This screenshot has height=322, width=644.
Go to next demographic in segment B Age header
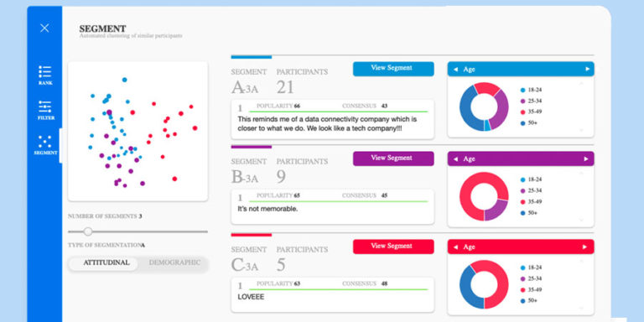tap(587, 159)
